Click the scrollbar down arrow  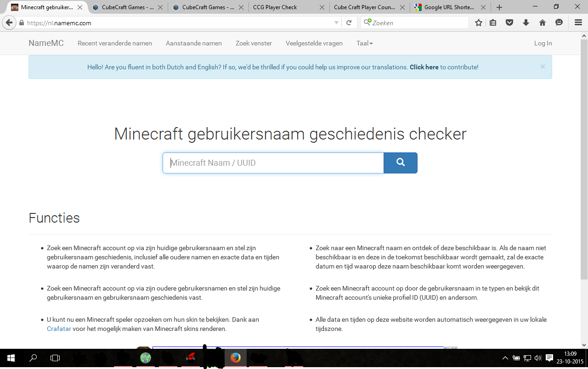pyautogui.click(x=584, y=345)
